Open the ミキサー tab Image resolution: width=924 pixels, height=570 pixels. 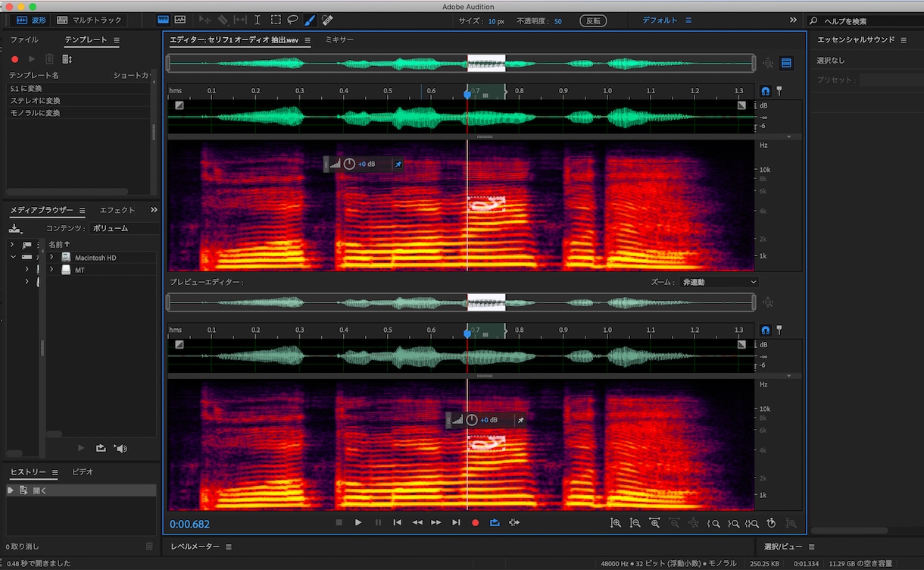pyautogui.click(x=339, y=39)
